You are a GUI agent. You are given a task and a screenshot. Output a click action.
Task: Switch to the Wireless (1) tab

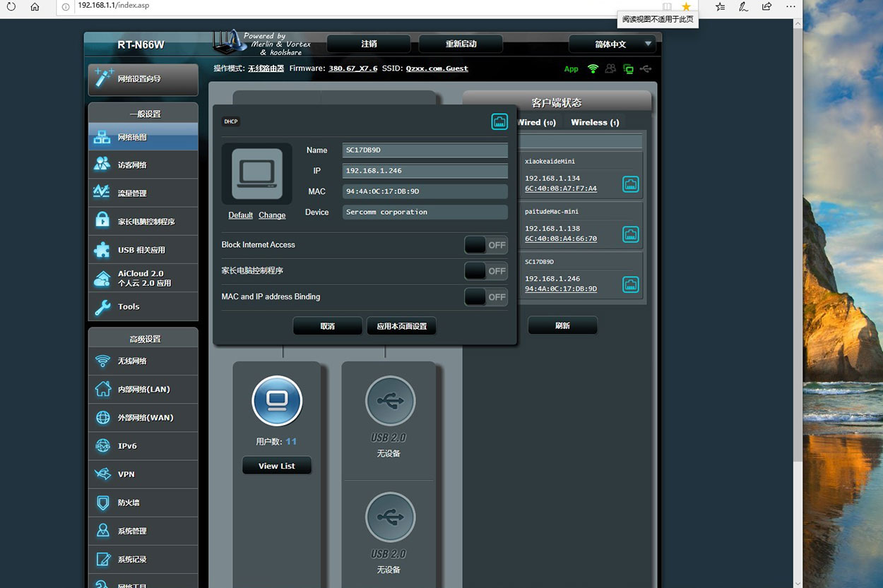595,123
